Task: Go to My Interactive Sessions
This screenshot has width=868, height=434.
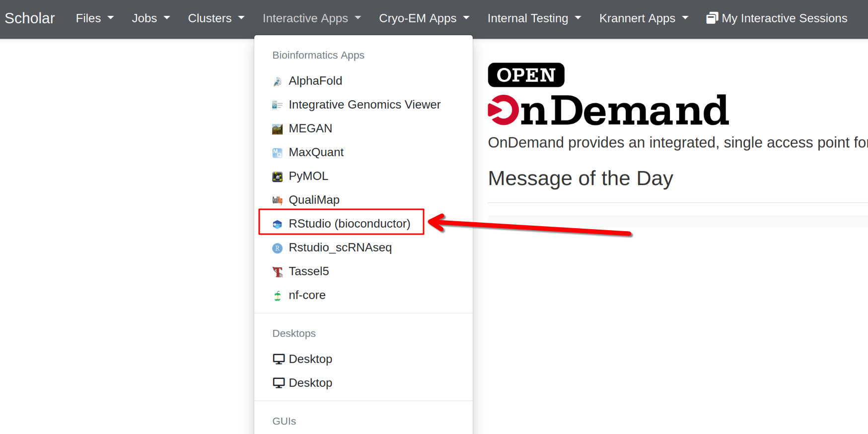Action: pyautogui.click(x=777, y=18)
